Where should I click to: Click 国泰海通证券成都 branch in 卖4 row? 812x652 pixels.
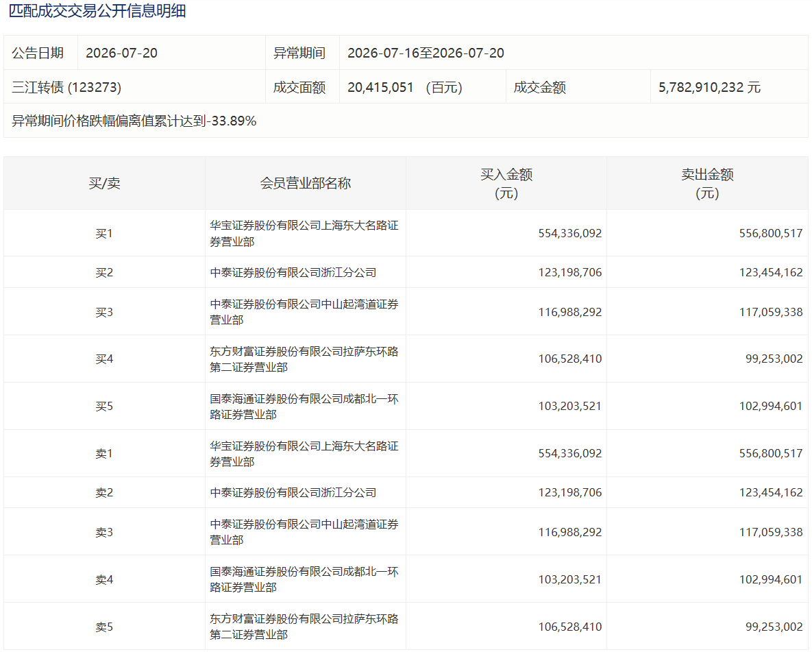coord(304,579)
